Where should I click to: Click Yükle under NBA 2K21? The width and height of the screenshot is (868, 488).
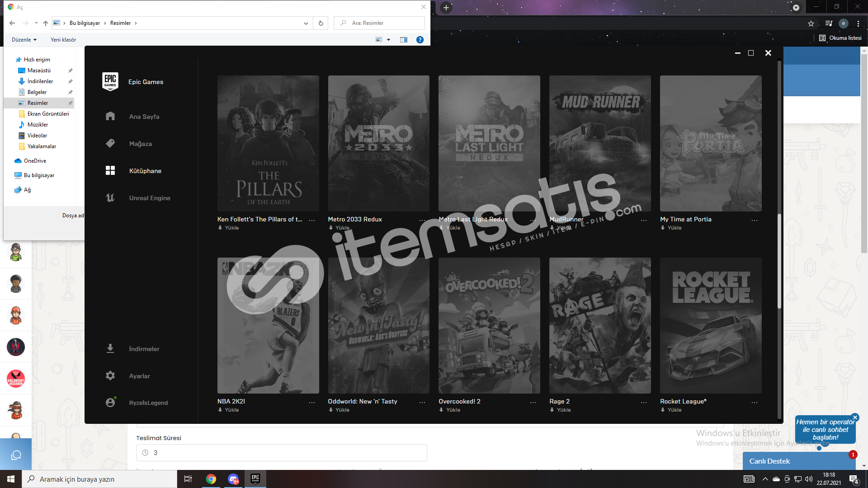pyautogui.click(x=228, y=410)
